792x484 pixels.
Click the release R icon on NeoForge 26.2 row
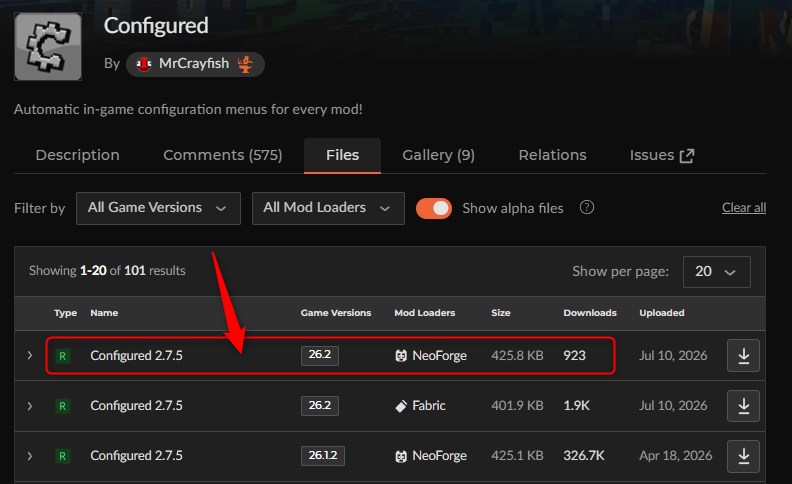click(63, 356)
